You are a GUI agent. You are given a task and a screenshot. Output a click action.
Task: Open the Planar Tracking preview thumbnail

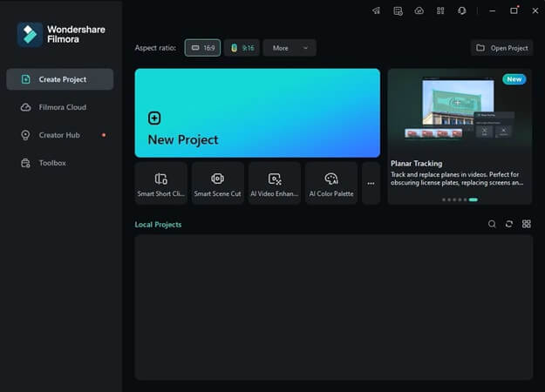coord(460,110)
